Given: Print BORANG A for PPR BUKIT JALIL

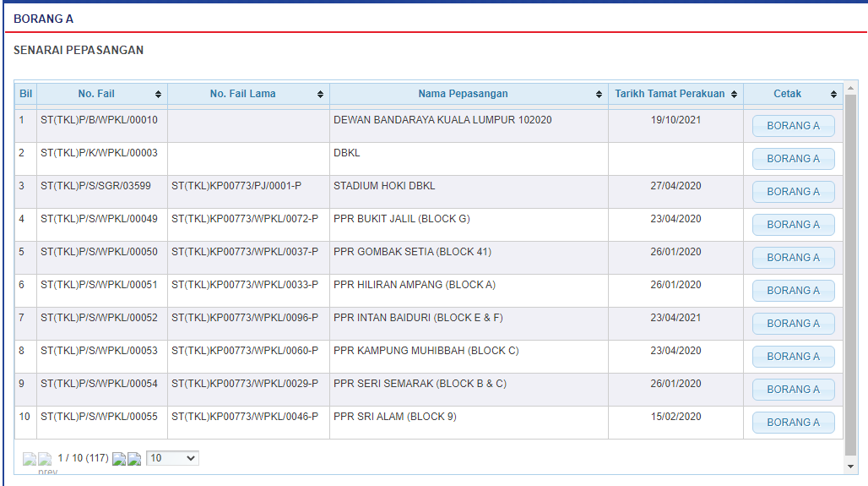Looking at the screenshot, I should 793,225.
